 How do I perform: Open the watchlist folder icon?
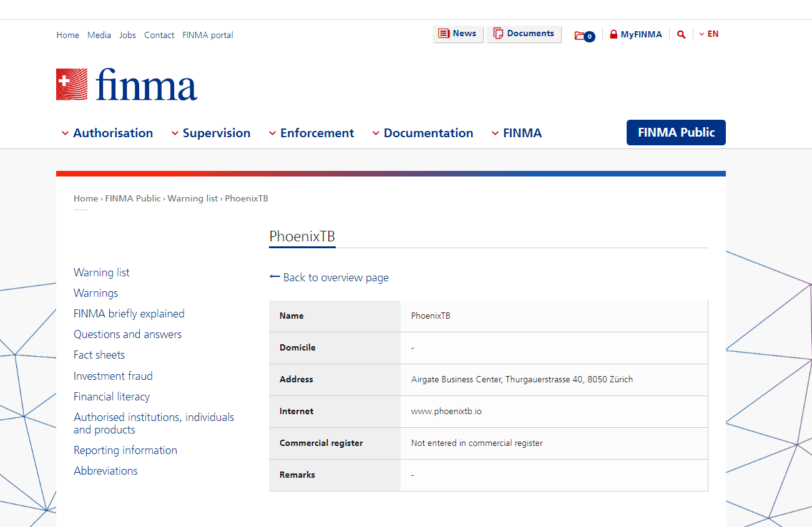[585, 36]
